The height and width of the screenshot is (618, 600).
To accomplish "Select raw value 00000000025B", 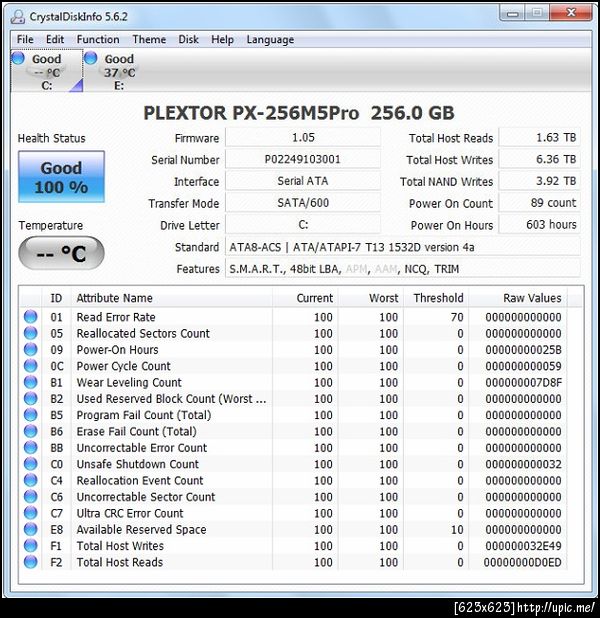I will pos(523,350).
